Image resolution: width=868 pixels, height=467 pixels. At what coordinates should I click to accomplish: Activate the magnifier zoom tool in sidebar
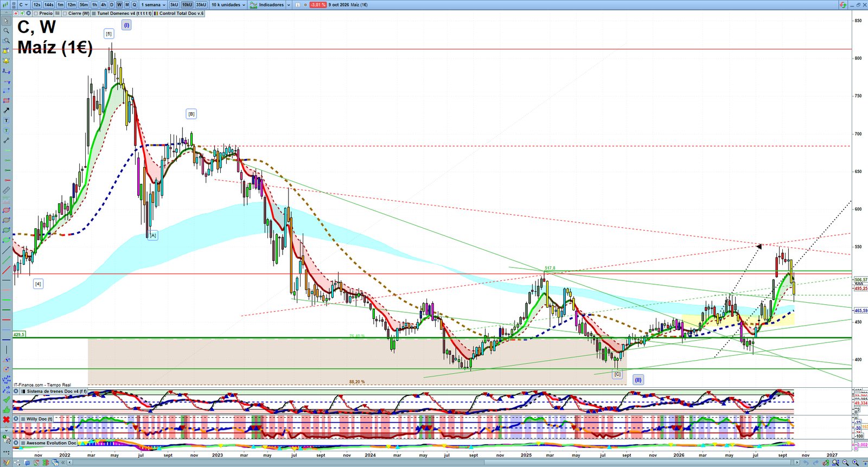point(6,30)
